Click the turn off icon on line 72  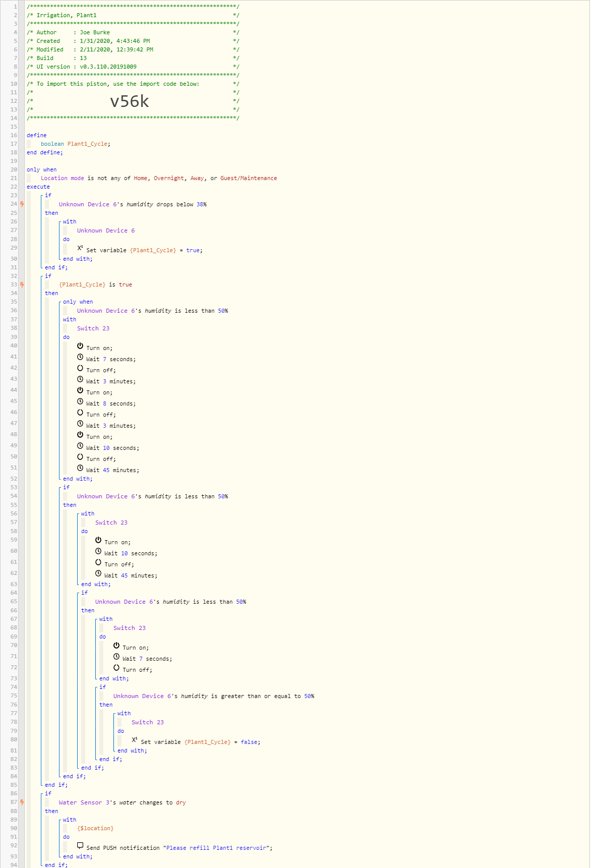pyautogui.click(x=116, y=668)
